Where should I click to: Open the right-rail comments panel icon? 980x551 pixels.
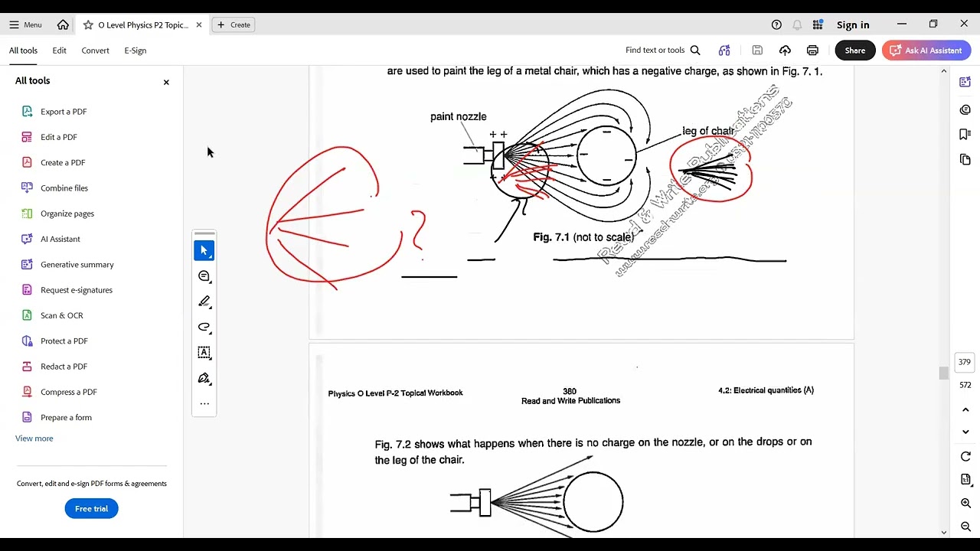pos(965,109)
